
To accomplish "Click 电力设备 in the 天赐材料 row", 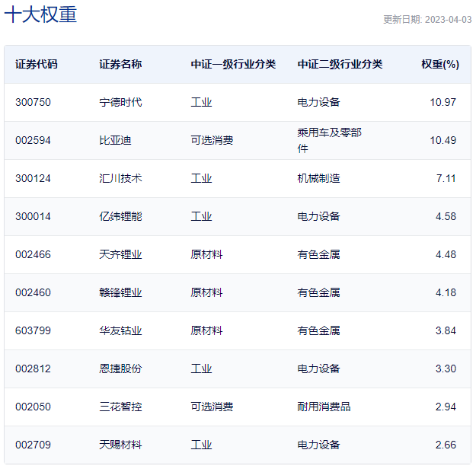I will click(x=319, y=445).
